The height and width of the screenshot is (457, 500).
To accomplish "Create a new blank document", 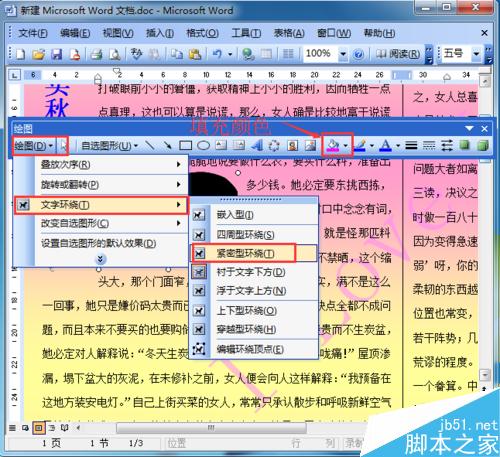I will pyautogui.click(x=21, y=54).
